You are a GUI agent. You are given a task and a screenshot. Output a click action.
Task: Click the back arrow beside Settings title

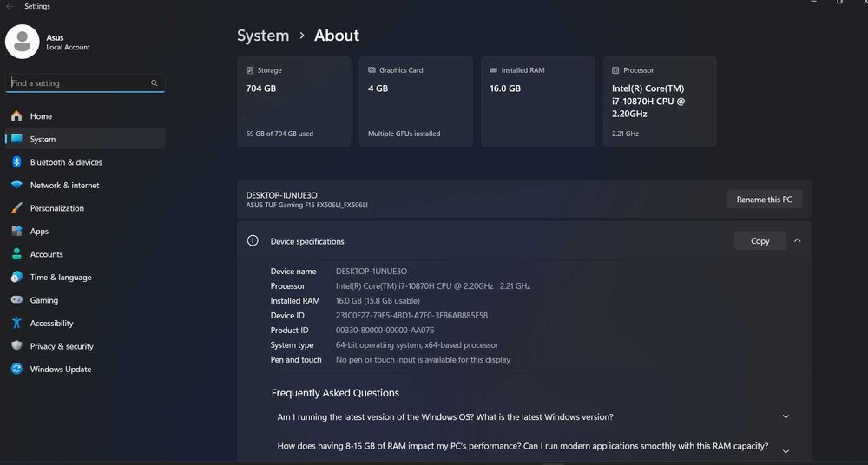tap(10, 7)
